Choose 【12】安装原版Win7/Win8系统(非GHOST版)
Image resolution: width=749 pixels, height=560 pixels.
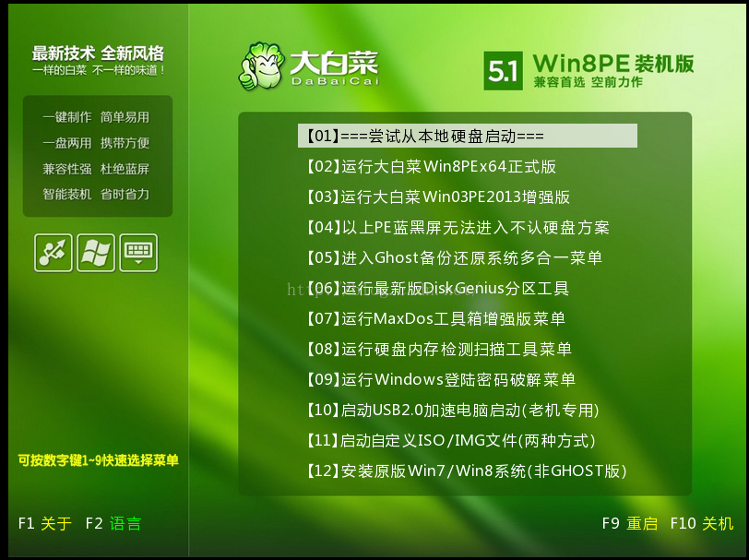(466, 471)
